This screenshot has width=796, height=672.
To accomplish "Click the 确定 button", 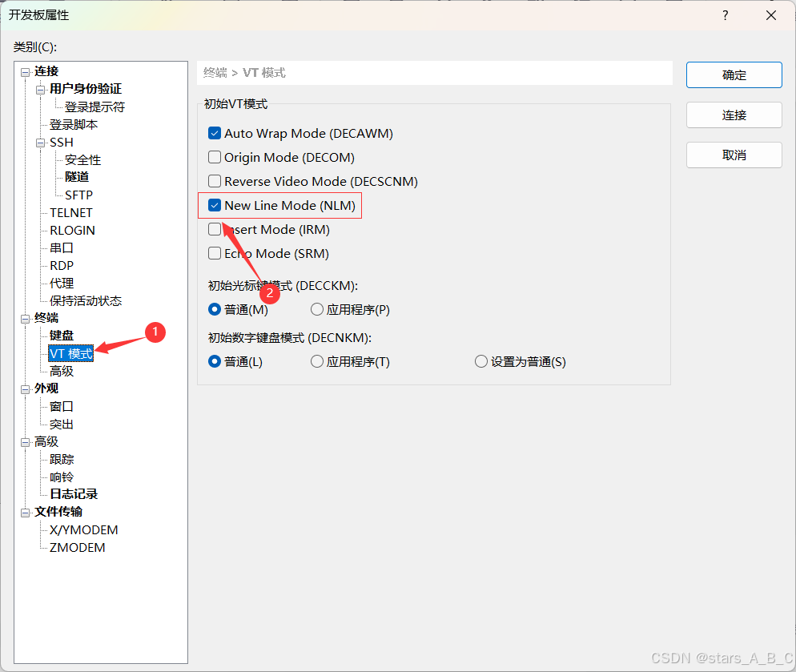I will tap(733, 74).
